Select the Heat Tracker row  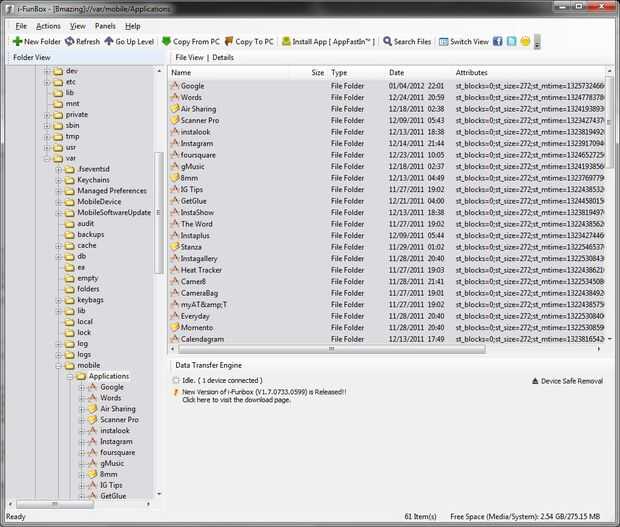(x=387, y=270)
